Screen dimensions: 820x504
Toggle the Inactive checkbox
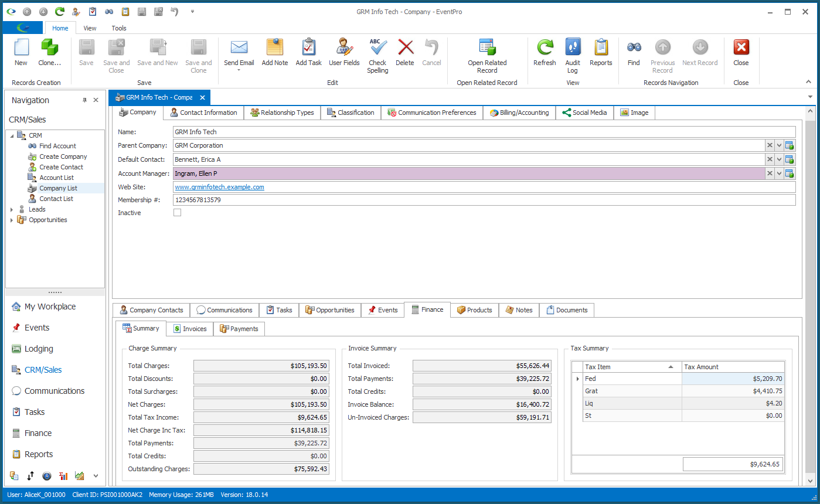tap(177, 213)
